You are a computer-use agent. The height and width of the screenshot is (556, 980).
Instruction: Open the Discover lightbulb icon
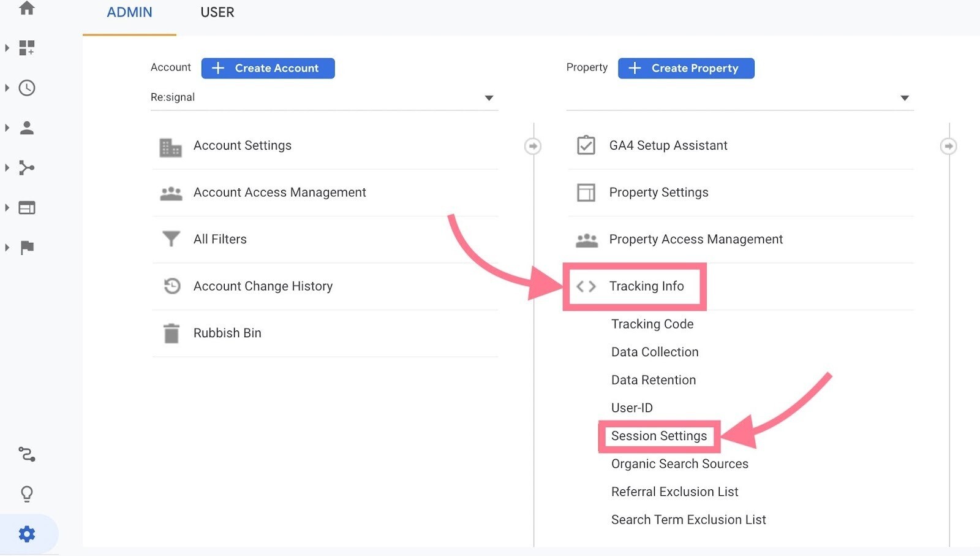[x=26, y=494]
